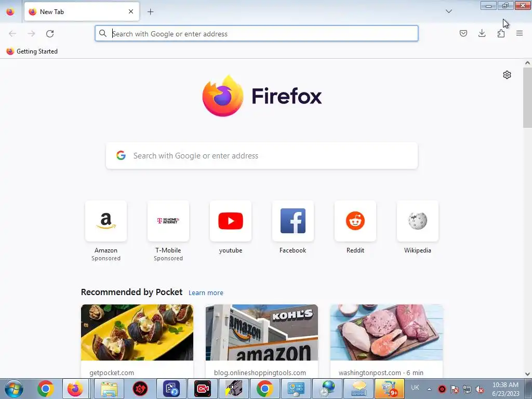
Task: List all tabs via the chevron dropdown
Action: (448, 11)
